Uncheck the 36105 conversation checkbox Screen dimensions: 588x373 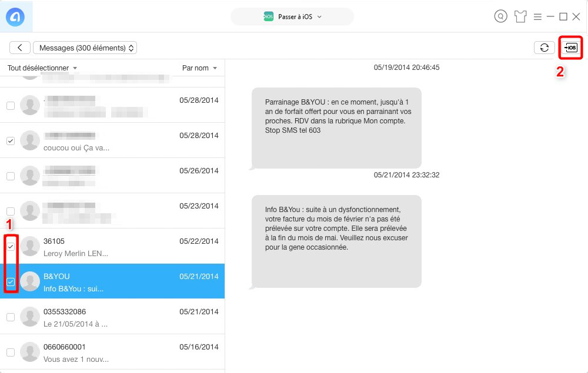click(10, 246)
